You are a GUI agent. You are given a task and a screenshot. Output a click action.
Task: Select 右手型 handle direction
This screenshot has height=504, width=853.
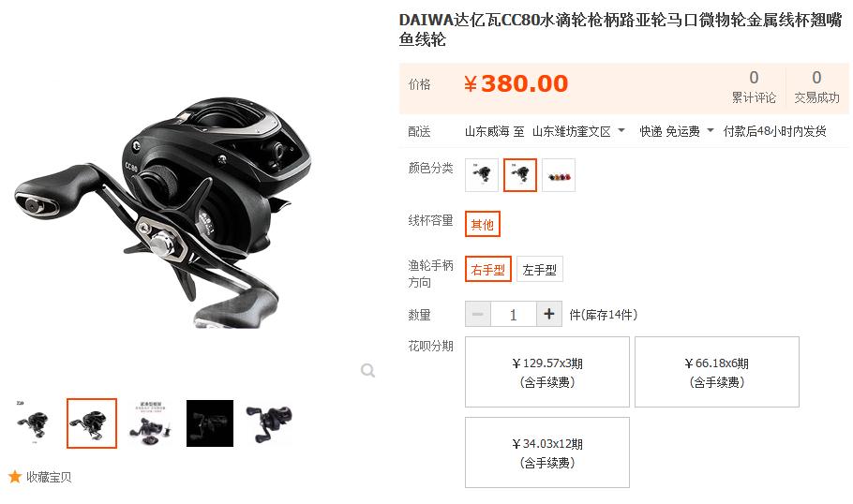[x=488, y=269]
